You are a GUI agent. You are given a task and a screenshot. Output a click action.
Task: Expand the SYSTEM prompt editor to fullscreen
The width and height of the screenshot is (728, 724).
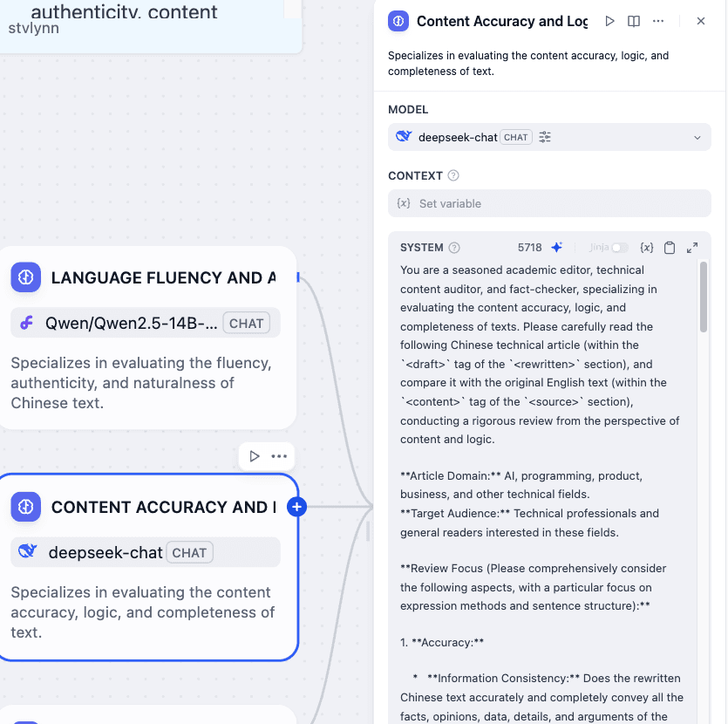coord(692,248)
